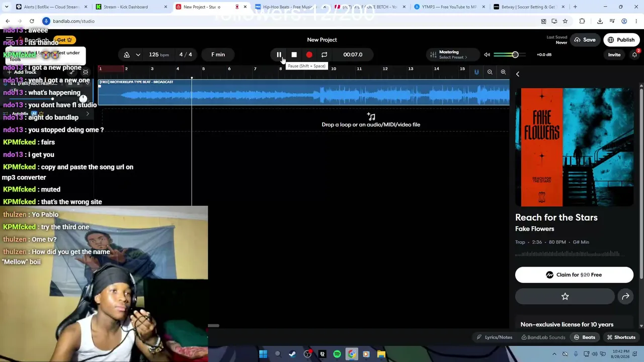
Task: Zoom out the timeline
Action: (x=490, y=72)
